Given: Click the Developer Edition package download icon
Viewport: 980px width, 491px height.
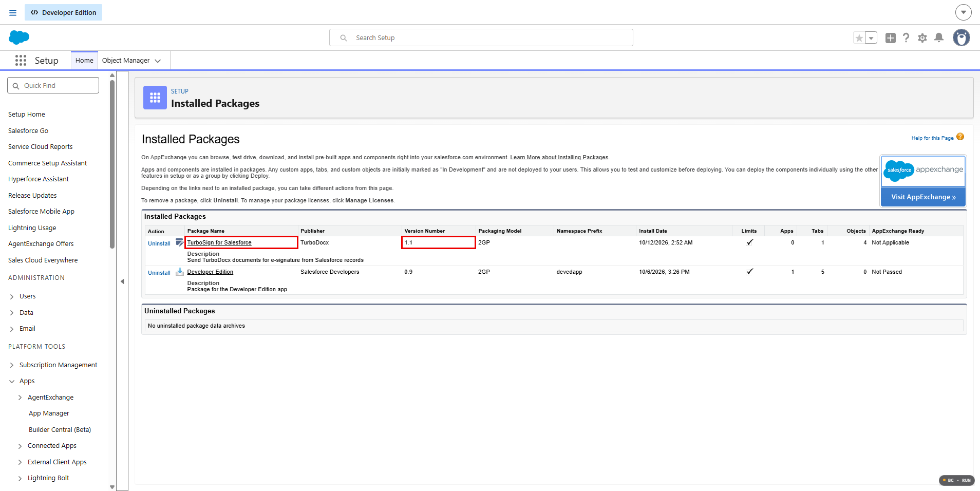Looking at the screenshot, I should point(179,272).
